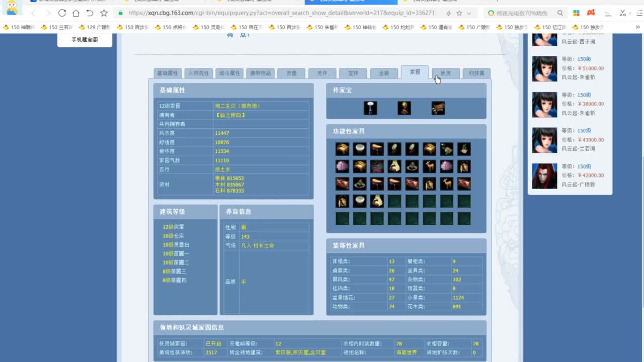Expand the address bar dropdown chevron
The height and width of the screenshot is (362, 644).
(469, 13)
